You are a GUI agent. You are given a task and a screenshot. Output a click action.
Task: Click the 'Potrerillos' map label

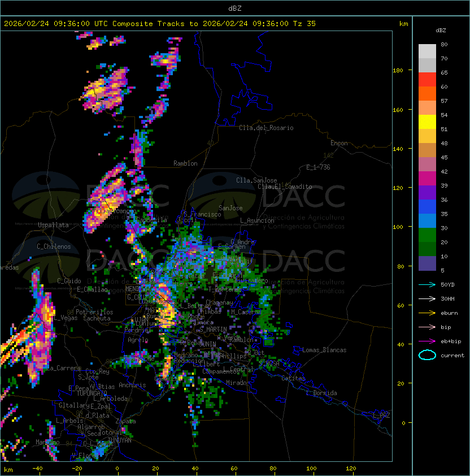94,312
